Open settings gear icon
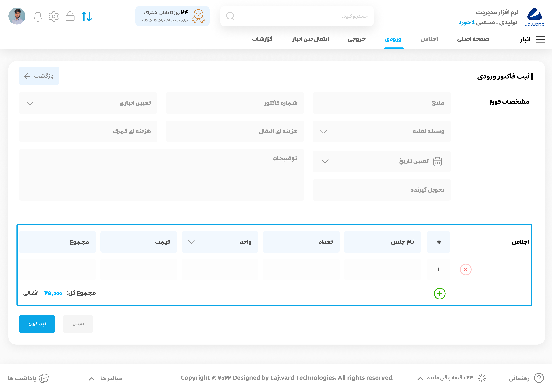The height and width of the screenshot is (392, 552). pyautogui.click(x=54, y=16)
